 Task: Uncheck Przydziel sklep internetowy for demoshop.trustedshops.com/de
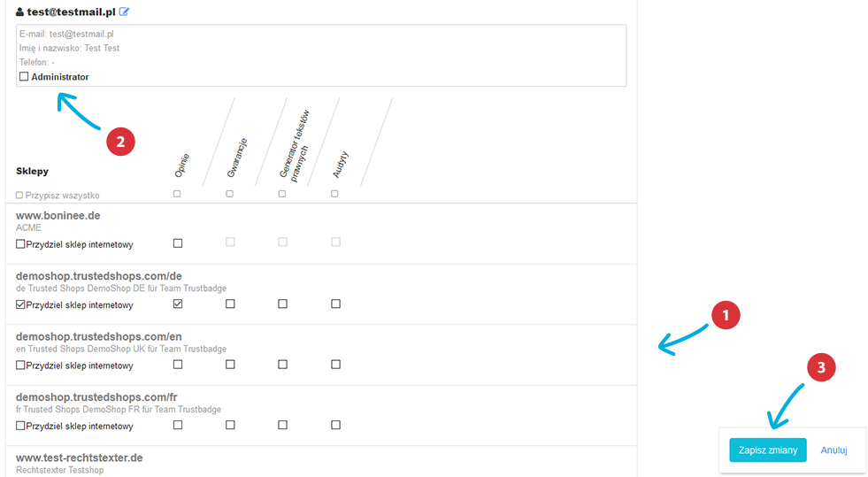click(x=20, y=304)
